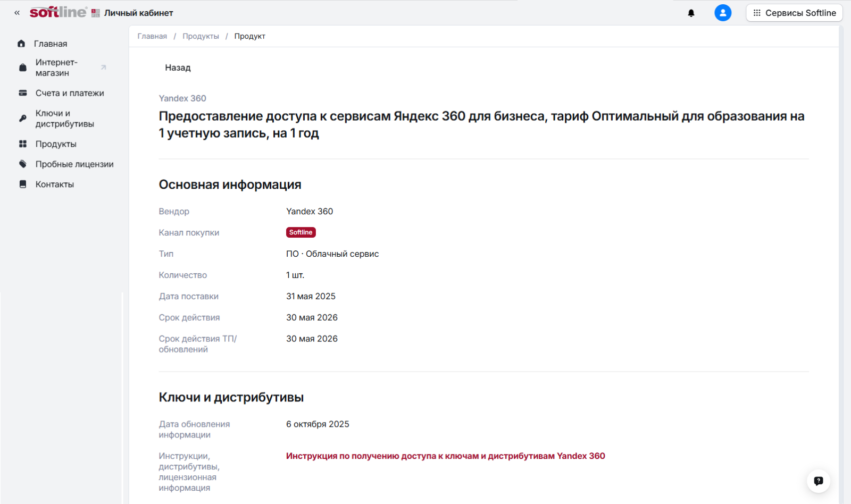Click the external arrow next to Интернет-магазин
This screenshot has height=504, width=851.
(x=103, y=68)
